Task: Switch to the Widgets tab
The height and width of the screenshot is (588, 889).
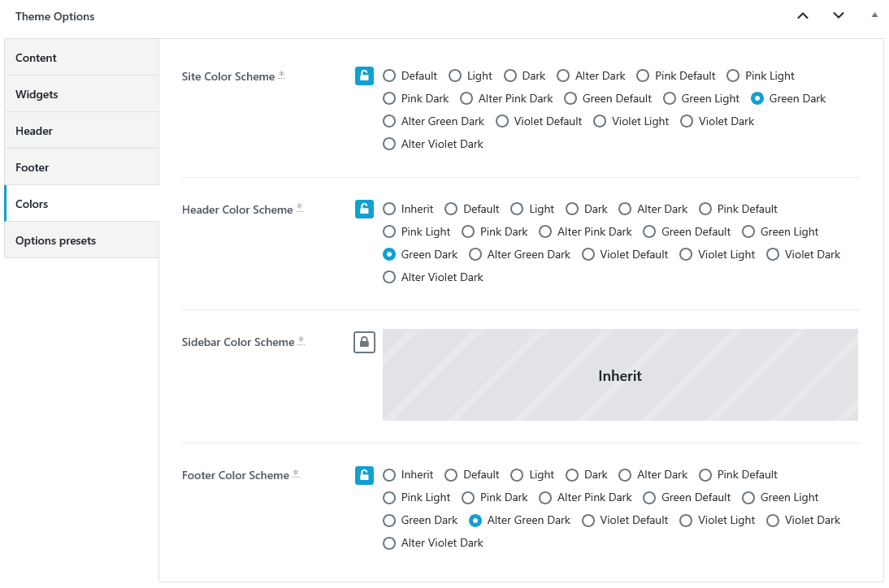Action: 81,94
